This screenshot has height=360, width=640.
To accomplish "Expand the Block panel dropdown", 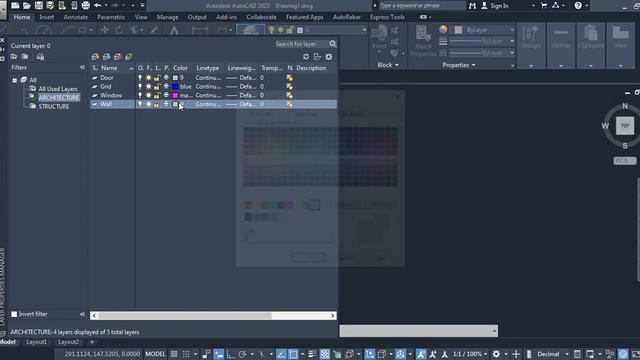I will pos(388,65).
